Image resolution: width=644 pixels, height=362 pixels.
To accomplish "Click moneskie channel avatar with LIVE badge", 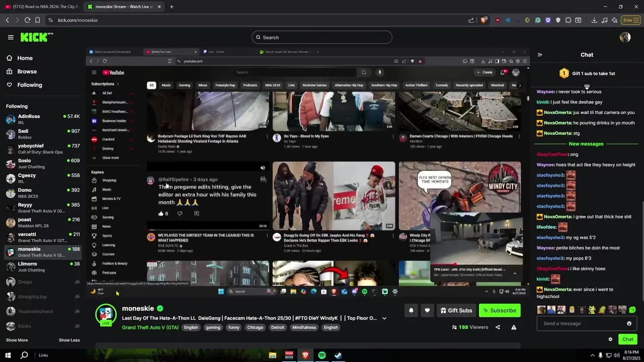I will (x=106, y=315).
